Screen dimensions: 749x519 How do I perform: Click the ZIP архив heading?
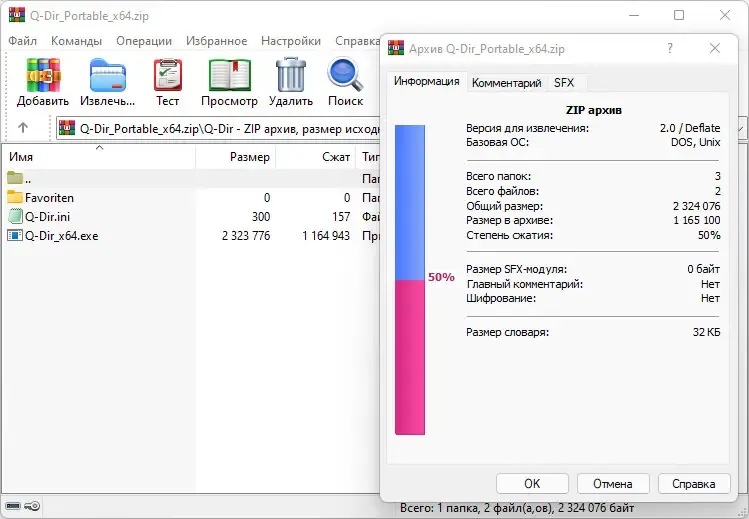click(594, 110)
